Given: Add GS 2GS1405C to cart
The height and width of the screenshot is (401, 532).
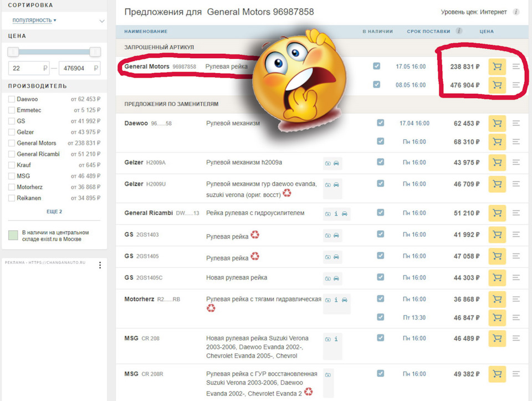Looking at the screenshot, I should tap(497, 277).
